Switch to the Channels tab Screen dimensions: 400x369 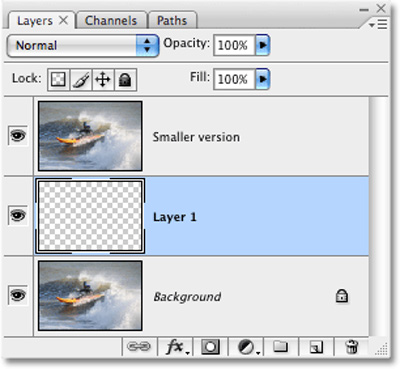tap(111, 21)
